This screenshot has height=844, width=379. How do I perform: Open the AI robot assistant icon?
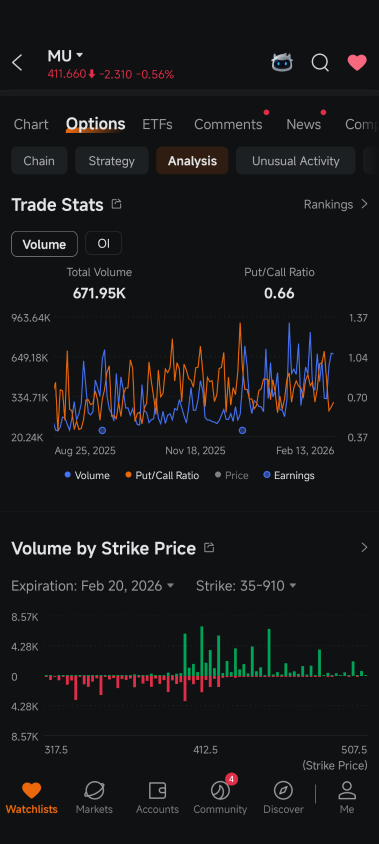pos(282,63)
